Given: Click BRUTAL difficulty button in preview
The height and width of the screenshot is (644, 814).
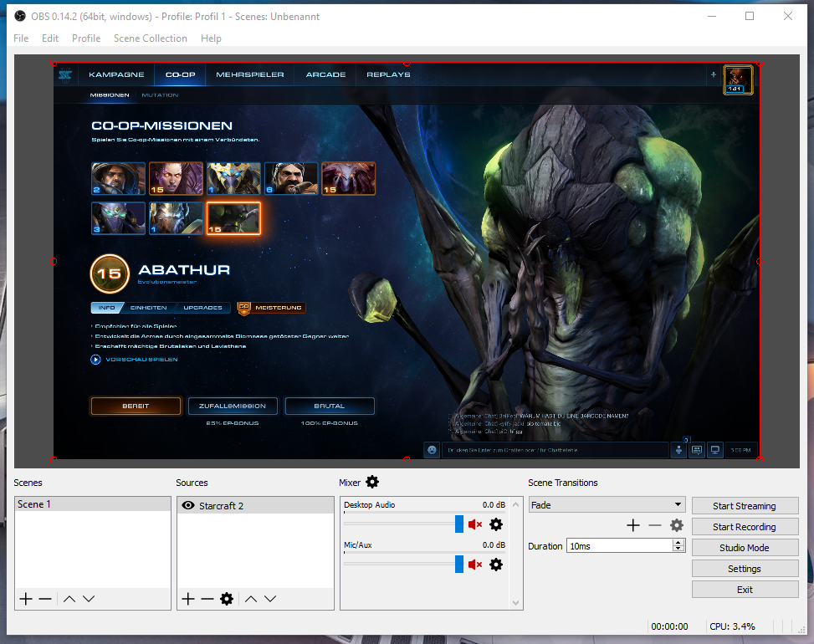Looking at the screenshot, I should pos(330,406).
